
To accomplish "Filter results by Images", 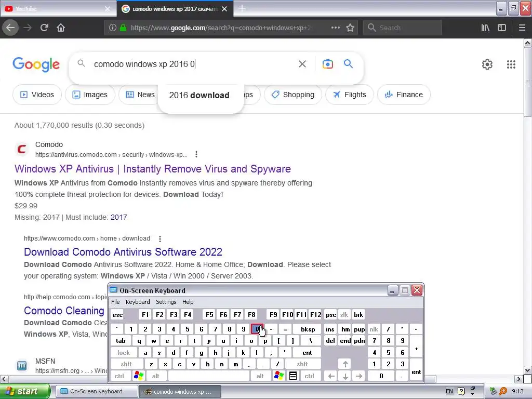I will 90,95.
